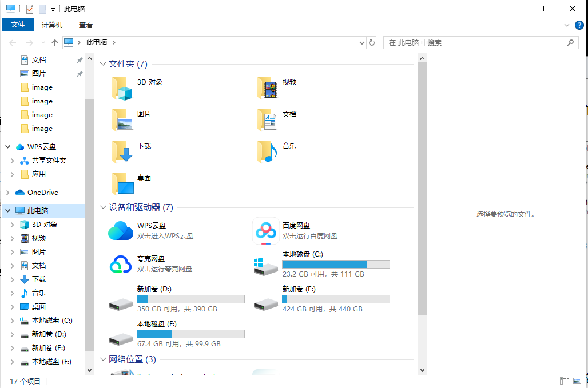
Task: Launch 夸克网盘 from the devices list
Action: point(121,264)
